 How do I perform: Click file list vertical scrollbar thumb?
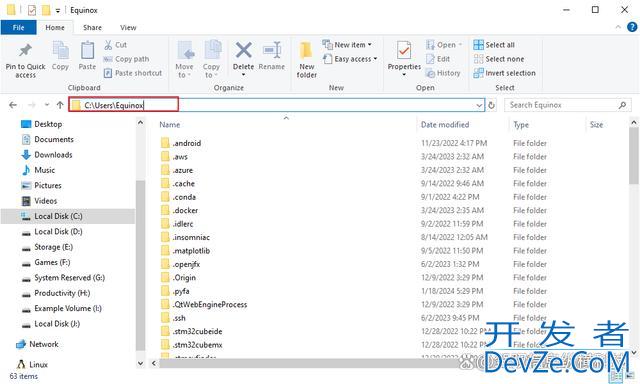tap(634, 155)
